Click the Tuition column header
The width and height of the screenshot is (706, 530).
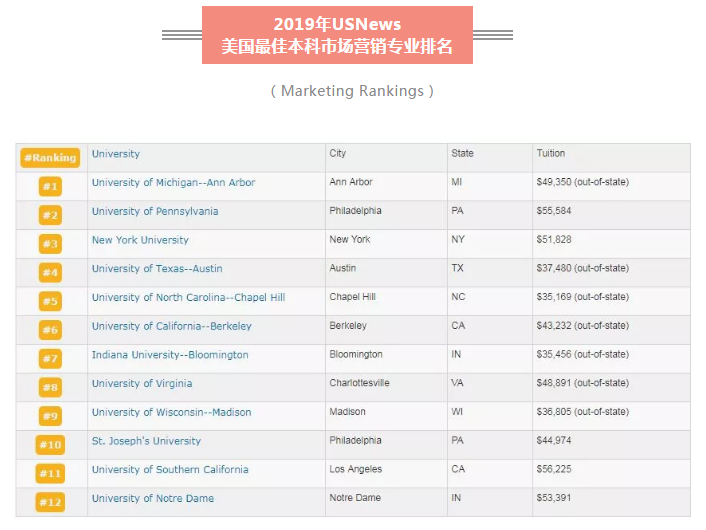pos(551,153)
